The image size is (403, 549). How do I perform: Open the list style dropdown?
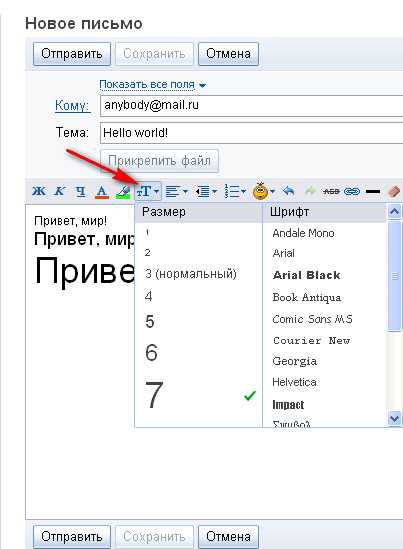click(235, 192)
